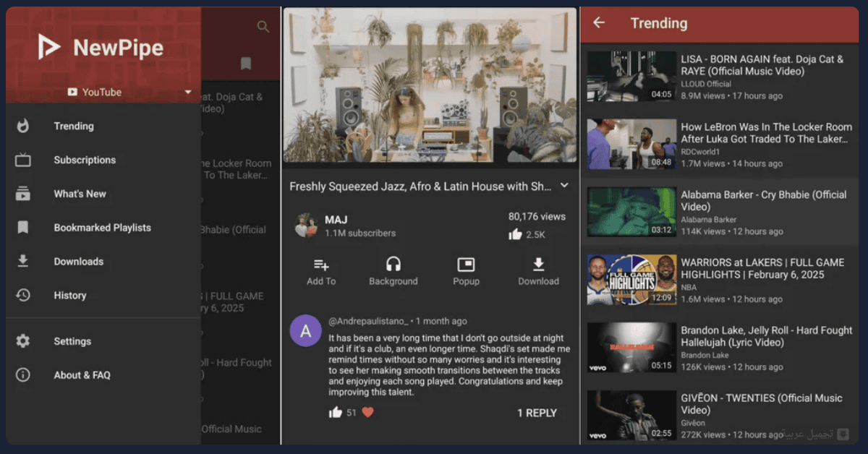Click the NewPipe logo icon

tap(49, 47)
